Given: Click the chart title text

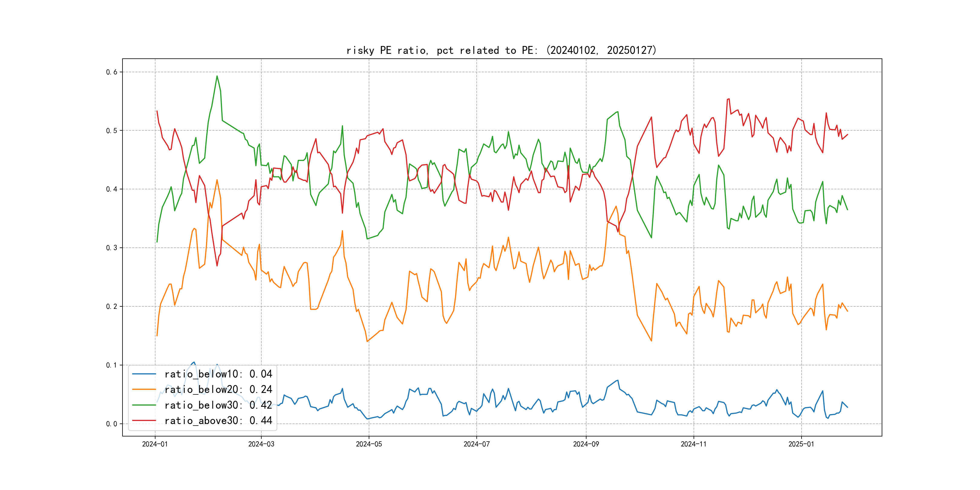Looking at the screenshot, I should pyautogui.click(x=501, y=50).
